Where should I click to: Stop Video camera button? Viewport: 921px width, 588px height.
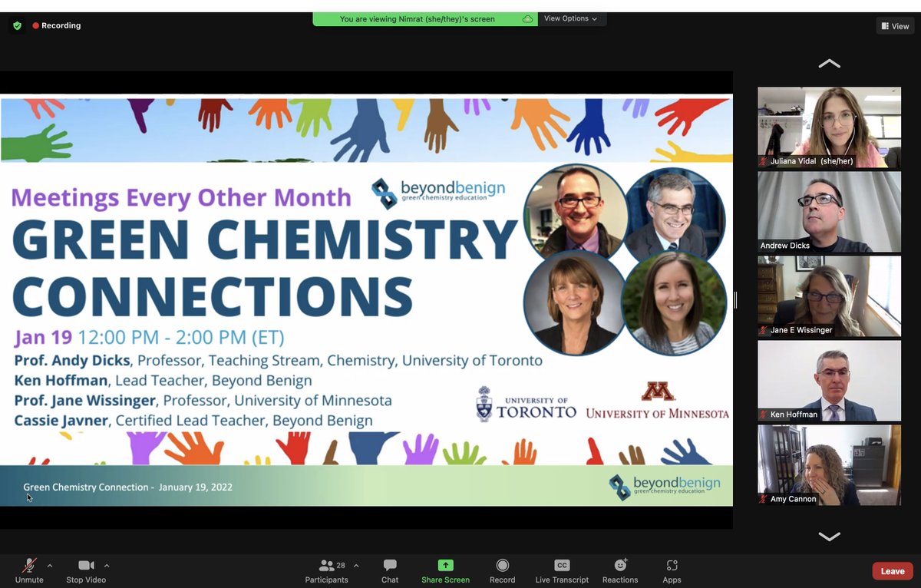[x=86, y=570]
